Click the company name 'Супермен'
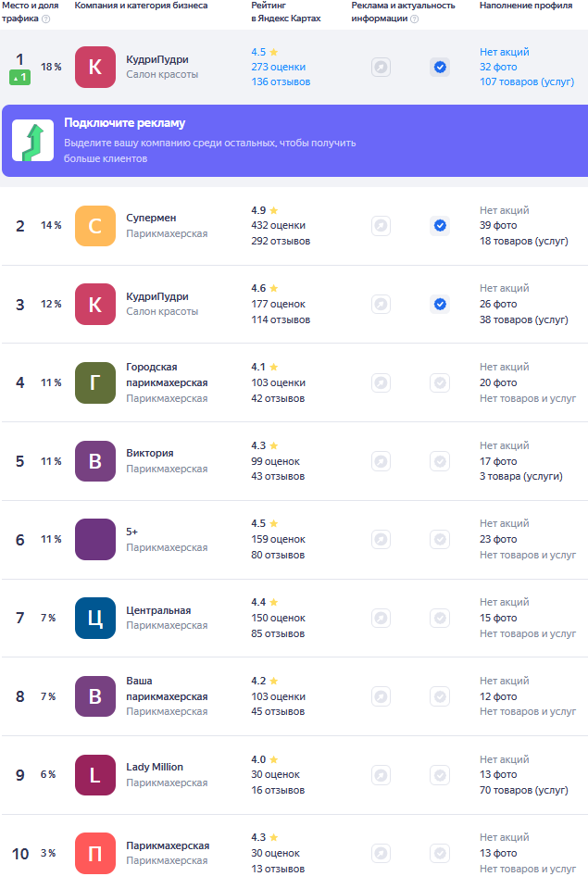Viewport: 588px width, 889px height. (x=151, y=219)
